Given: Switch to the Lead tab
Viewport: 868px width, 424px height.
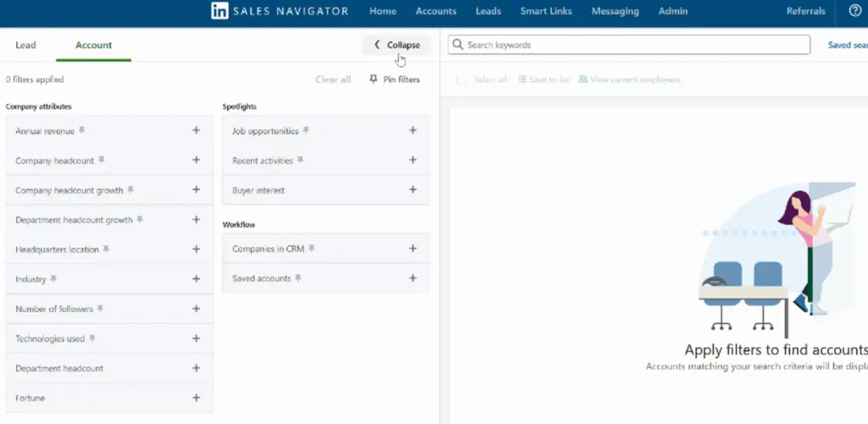Looking at the screenshot, I should tap(25, 46).
